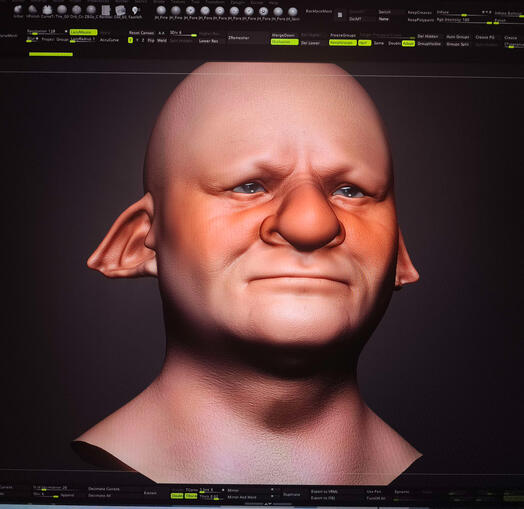The height and width of the screenshot is (509, 524).
Task: Choose the map-pin shaped brush icon
Action: tap(135, 10)
